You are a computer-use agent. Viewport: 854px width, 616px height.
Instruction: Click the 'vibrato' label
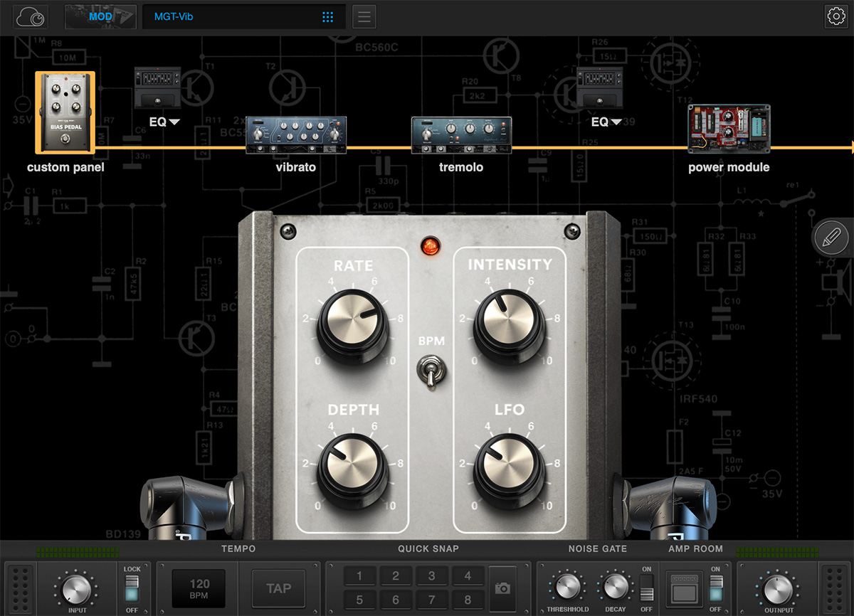click(x=296, y=167)
